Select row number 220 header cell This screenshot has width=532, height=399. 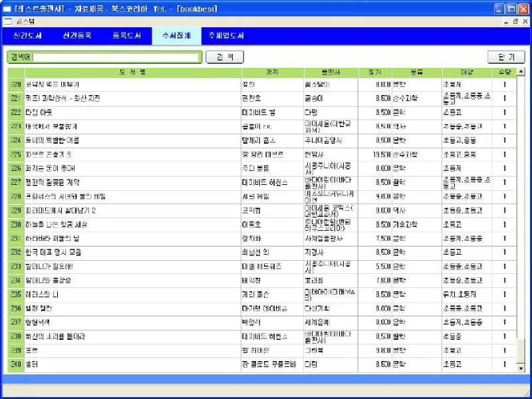tap(16, 84)
